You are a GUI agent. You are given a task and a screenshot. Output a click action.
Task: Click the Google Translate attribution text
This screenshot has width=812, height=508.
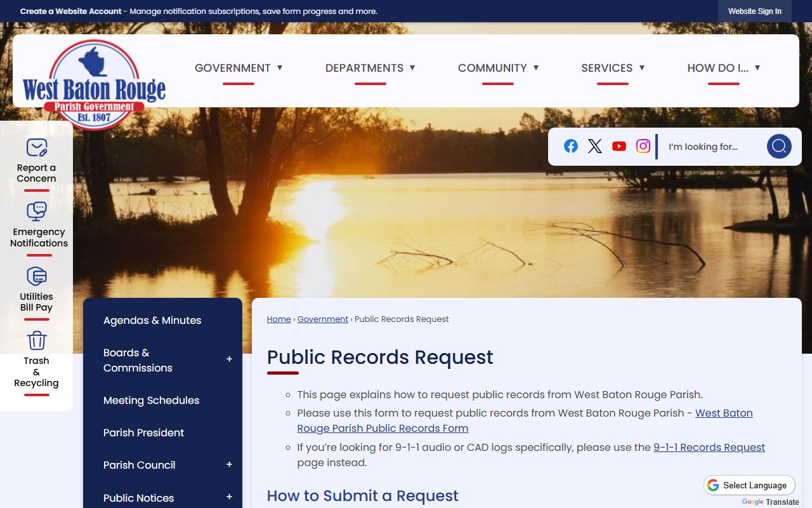coord(770,502)
